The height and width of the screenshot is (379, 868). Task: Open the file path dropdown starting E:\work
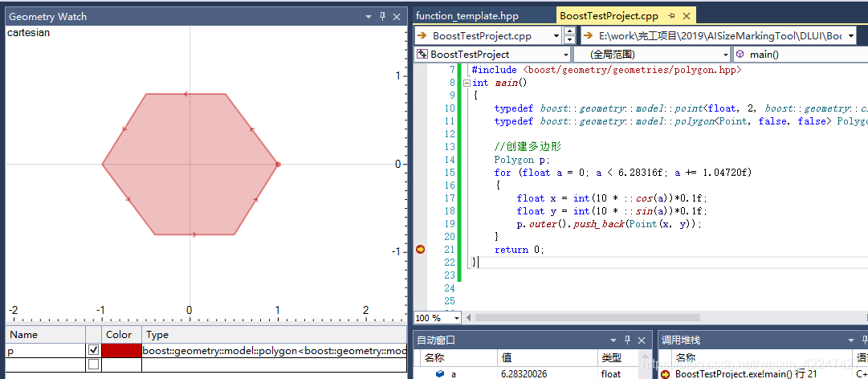pos(850,36)
